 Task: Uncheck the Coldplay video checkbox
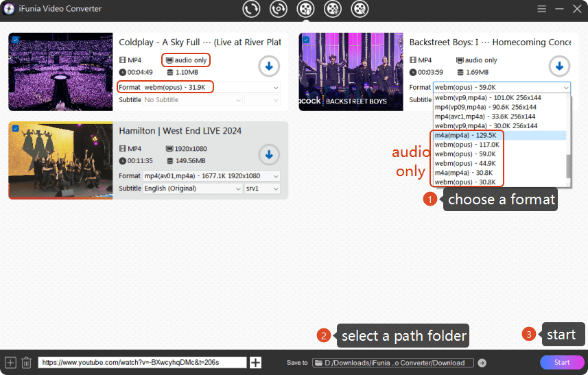[15, 40]
